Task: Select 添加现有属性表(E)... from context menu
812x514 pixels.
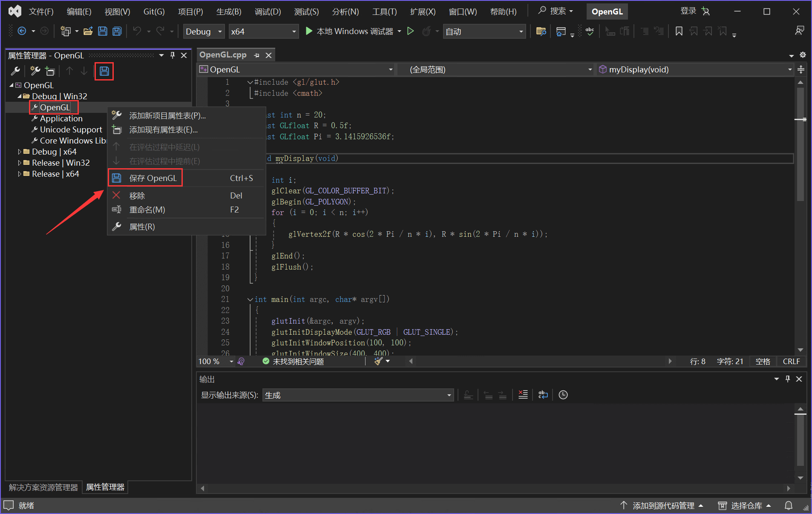Action: [x=187, y=129]
